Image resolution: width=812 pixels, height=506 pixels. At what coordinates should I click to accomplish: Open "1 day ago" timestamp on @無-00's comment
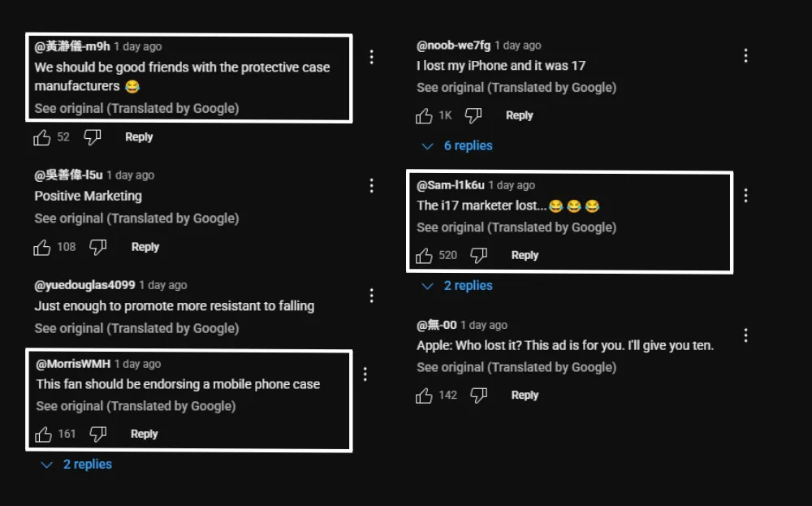pyautogui.click(x=484, y=325)
